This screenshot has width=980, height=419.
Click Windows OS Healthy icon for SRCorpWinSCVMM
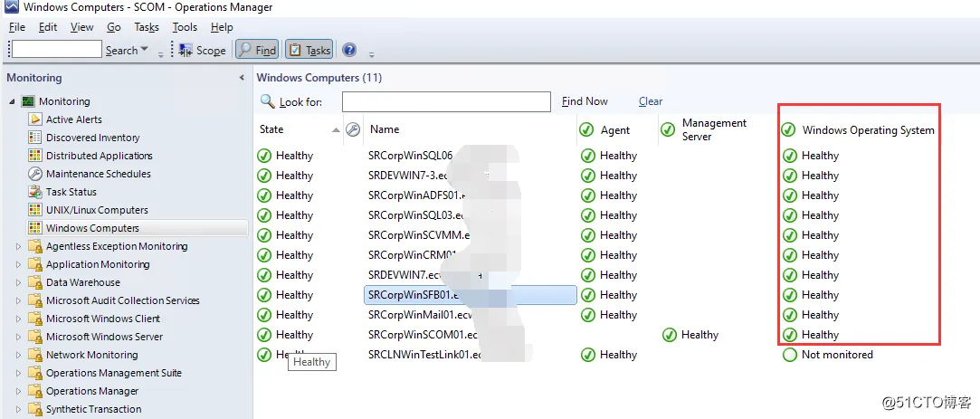(x=790, y=236)
